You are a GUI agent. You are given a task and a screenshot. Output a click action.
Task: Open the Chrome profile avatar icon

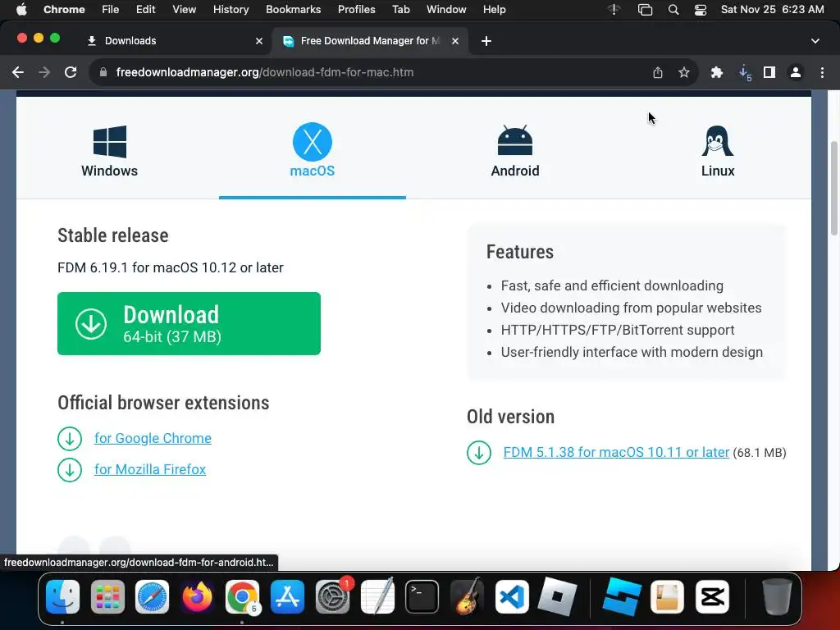[796, 72]
